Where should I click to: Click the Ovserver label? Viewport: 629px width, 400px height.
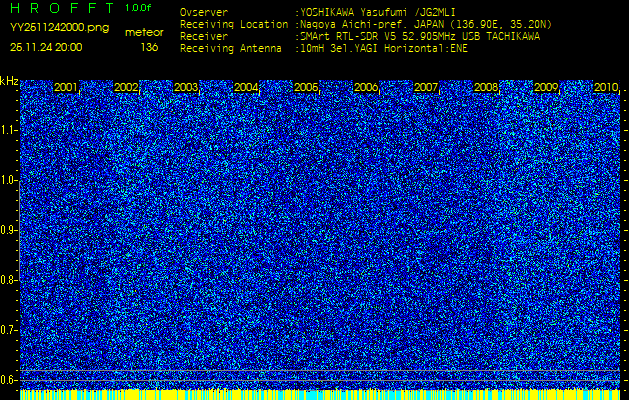tap(204, 12)
